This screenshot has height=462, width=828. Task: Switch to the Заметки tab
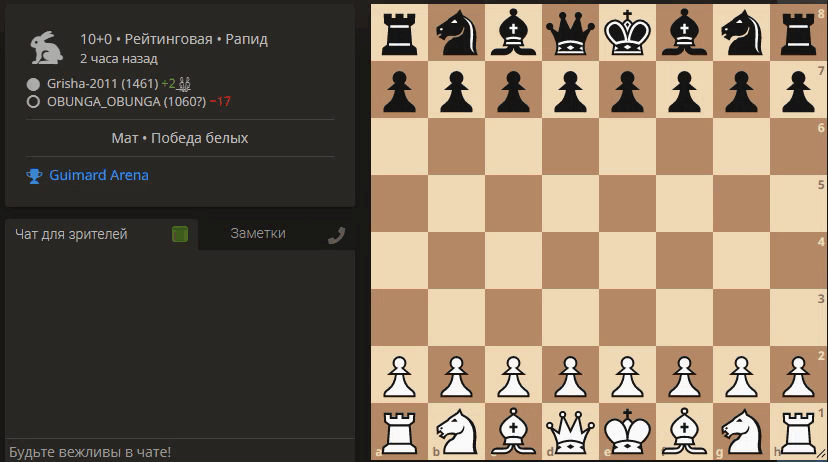[258, 233]
